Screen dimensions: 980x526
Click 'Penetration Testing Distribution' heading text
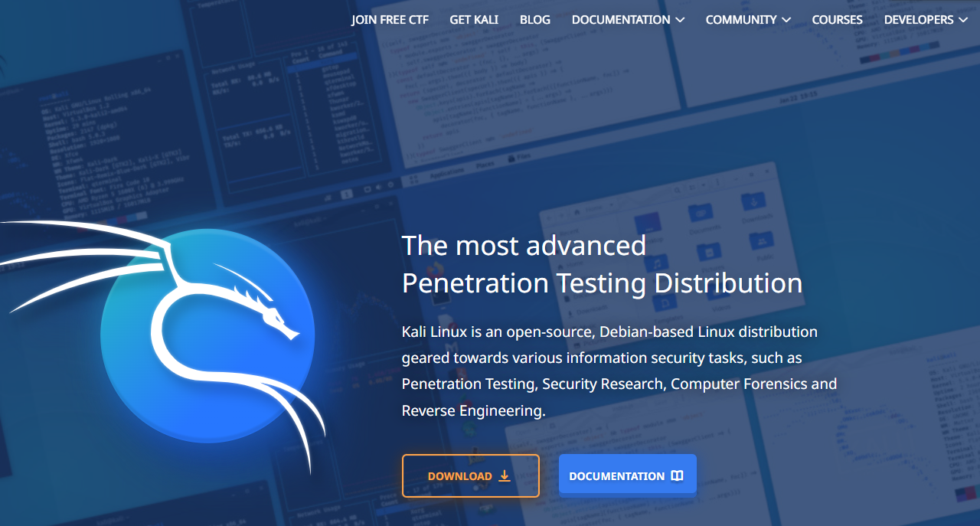tap(603, 283)
